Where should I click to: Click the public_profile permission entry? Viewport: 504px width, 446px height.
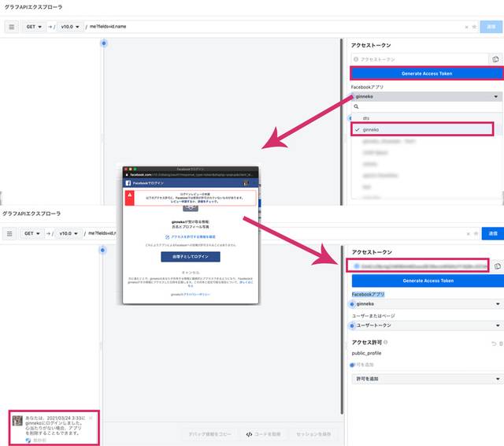tap(366, 353)
